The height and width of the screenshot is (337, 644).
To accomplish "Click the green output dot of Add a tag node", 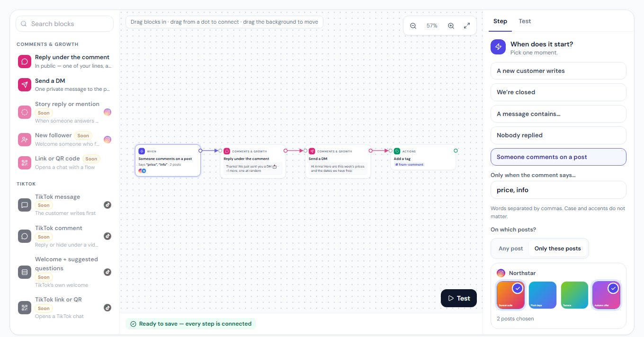I will (x=456, y=151).
